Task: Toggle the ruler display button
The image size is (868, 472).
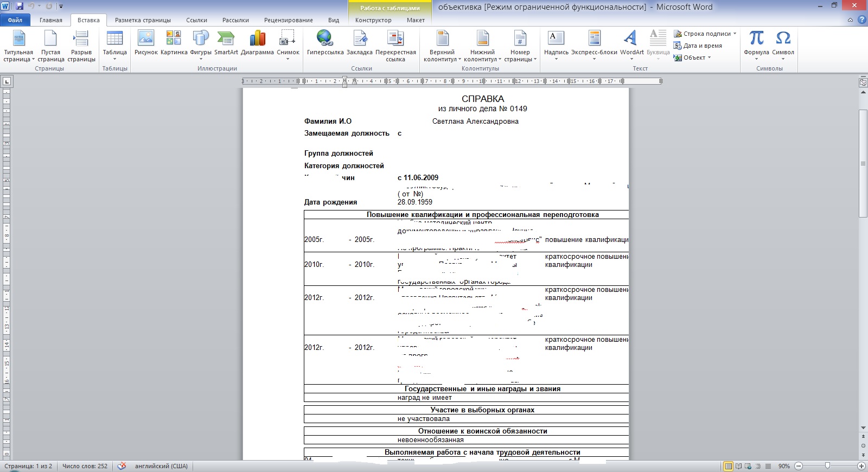Action: [x=863, y=83]
